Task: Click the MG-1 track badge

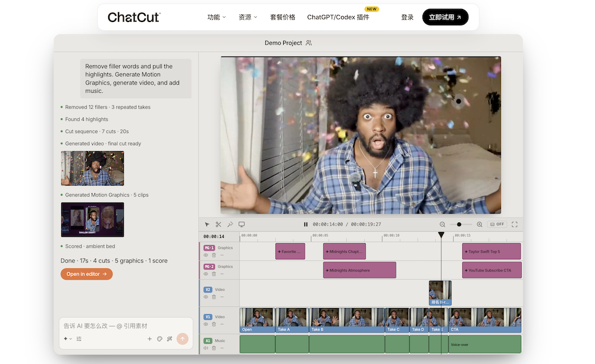Action: pos(209,247)
